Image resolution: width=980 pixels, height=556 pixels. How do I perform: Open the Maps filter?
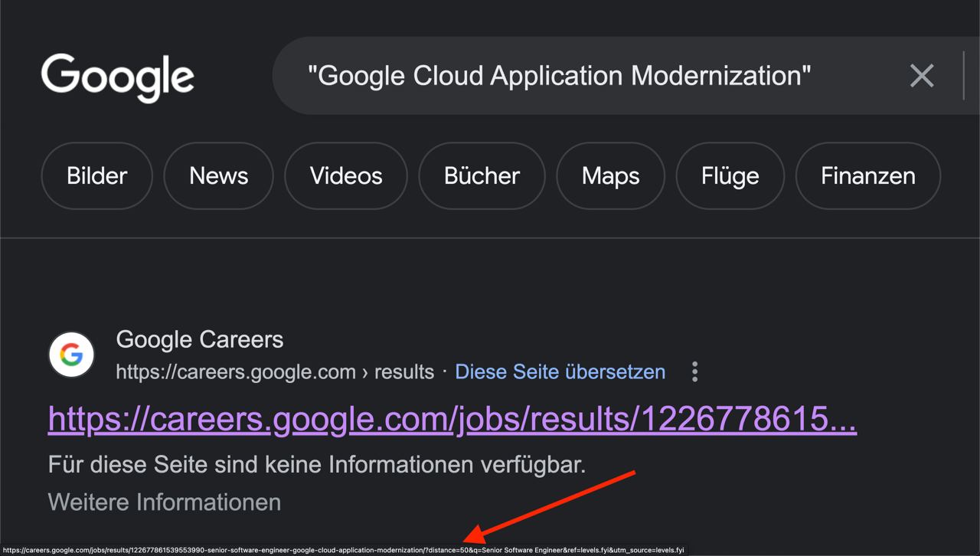[611, 176]
